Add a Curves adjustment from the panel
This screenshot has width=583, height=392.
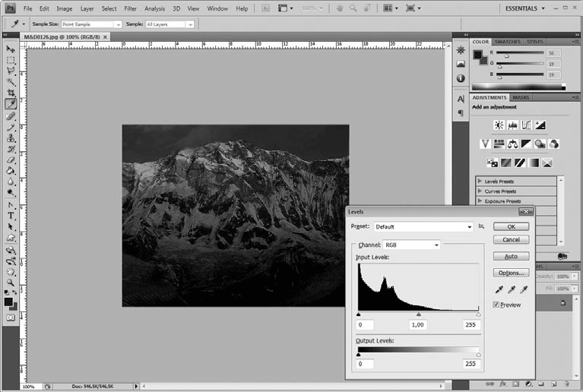(x=526, y=125)
